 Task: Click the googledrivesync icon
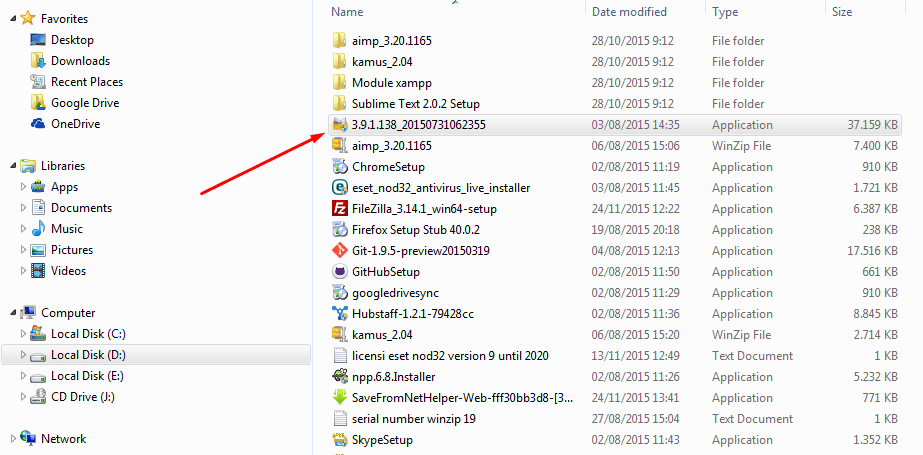pyautogui.click(x=339, y=293)
